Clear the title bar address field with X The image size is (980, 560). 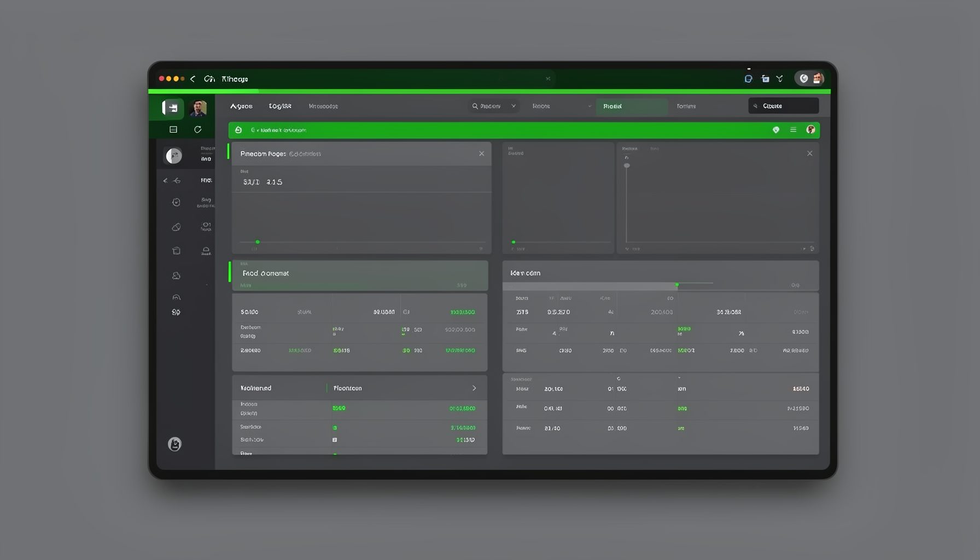coord(548,79)
